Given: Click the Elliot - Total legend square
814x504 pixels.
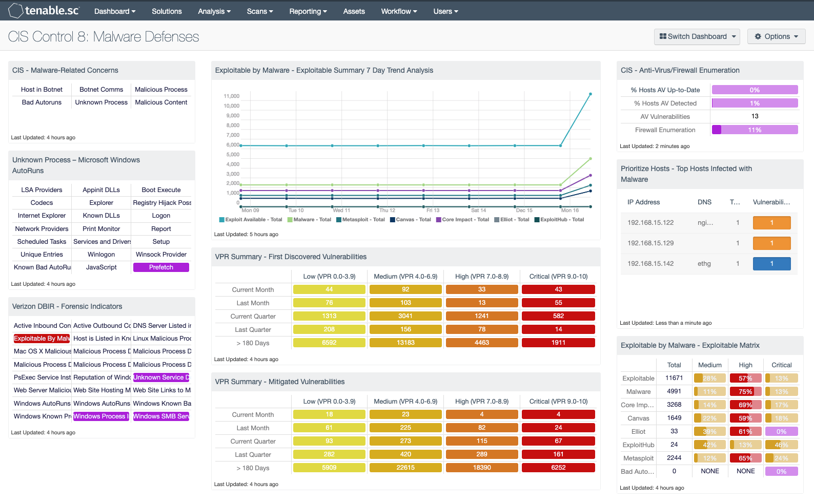Looking at the screenshot, I should point(497,220).
